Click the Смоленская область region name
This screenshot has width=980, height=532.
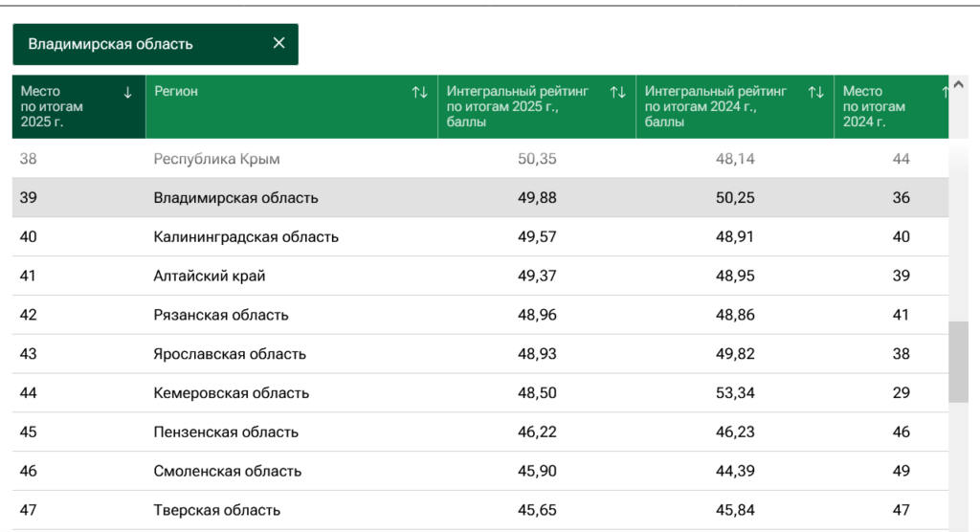pos(228,471)
